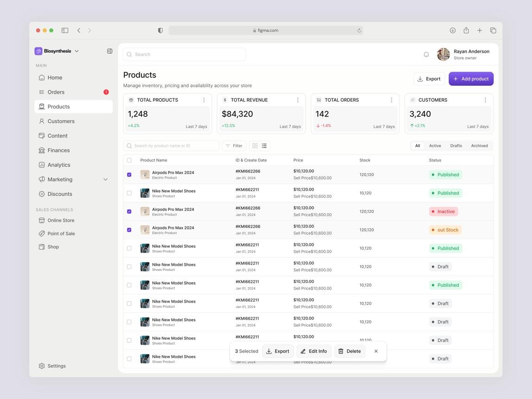Click Biosynthesia logo icon
Image resolution: width=532 pixels, height=399 pixels.
(38, 51)
